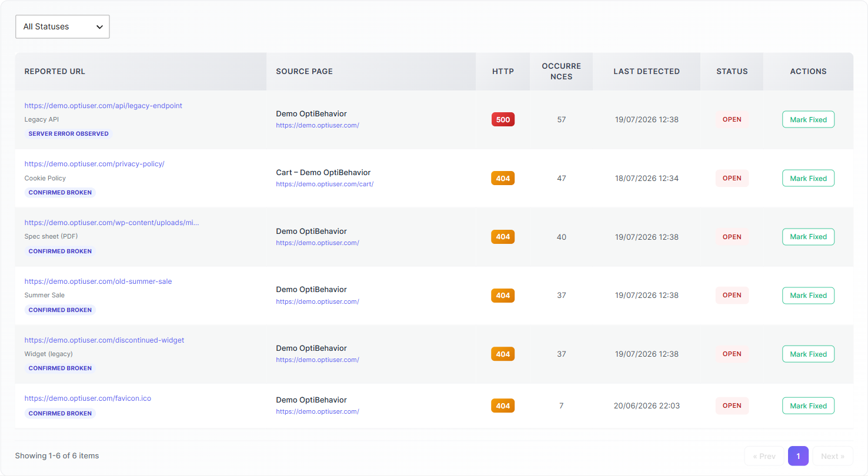
Task: Click Confirmed Broken tag under Cookie Policy
Action: pos(60,192)
